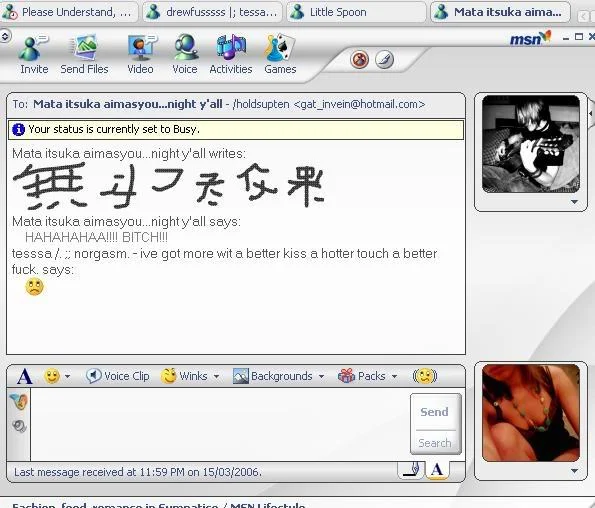595x508 pixels.
Task: Click the Invite icon in the toolbar
Action: pyautogui.click(x=33, y=49)
